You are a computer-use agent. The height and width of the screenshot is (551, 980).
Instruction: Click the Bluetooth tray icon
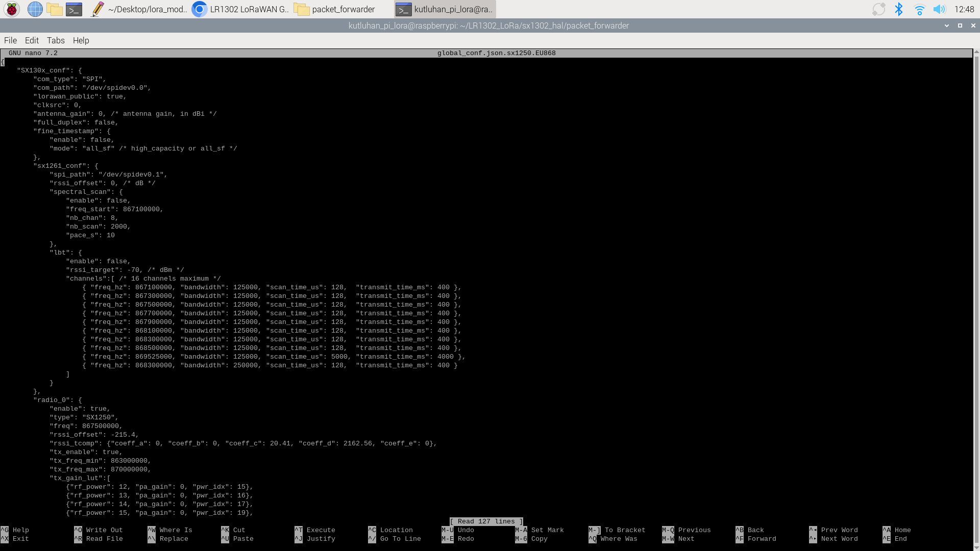(x=899, y=9)
